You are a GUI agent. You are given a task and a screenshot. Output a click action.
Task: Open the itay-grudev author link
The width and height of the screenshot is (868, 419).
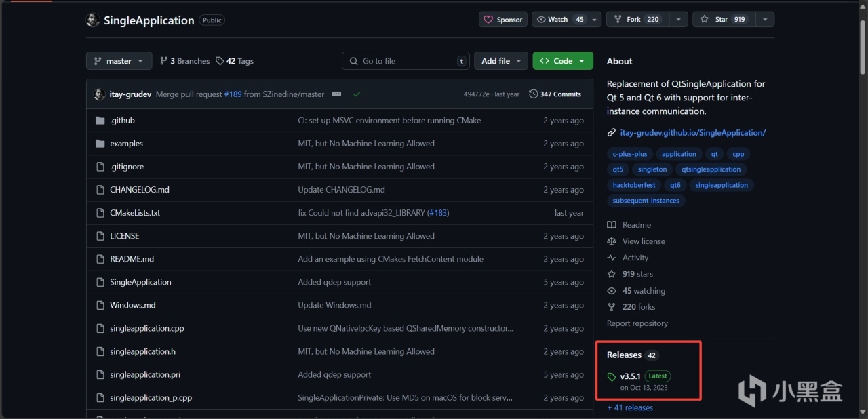(x=131, y=94)
